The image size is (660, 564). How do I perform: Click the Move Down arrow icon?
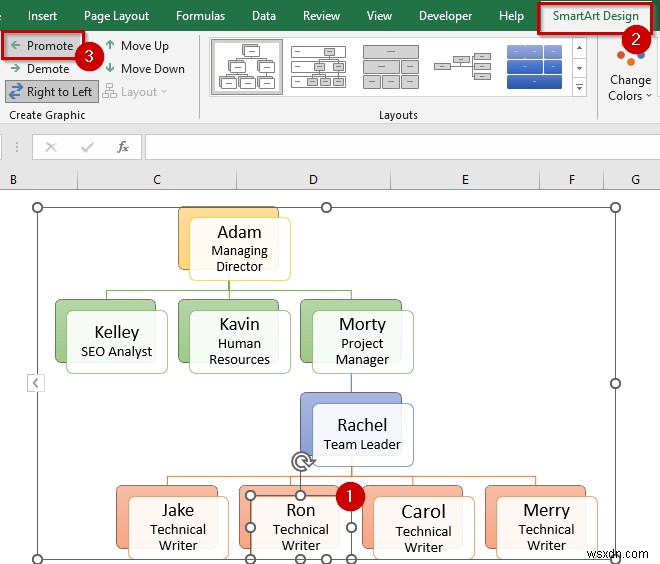110,68
